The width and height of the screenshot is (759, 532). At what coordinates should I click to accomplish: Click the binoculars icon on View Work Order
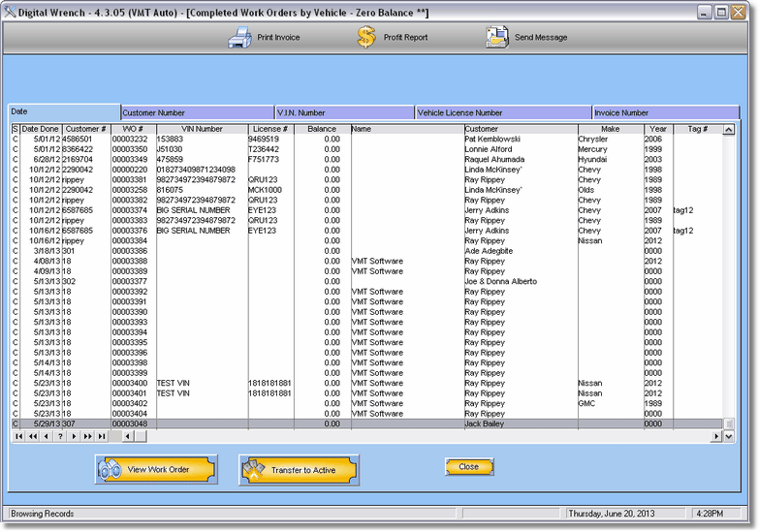coord(110,470)
